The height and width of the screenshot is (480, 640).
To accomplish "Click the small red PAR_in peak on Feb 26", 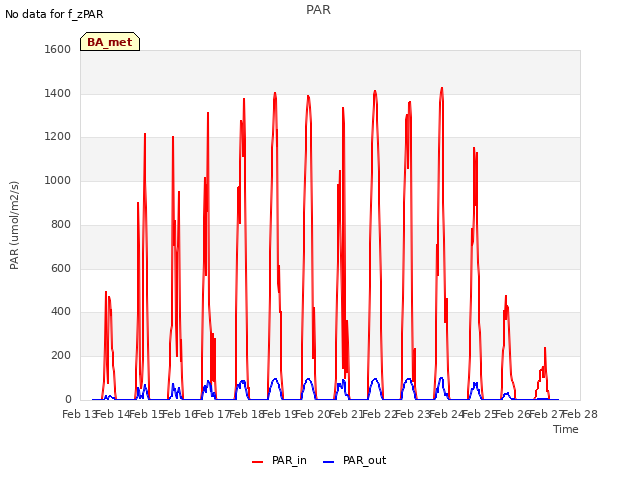I will pyautogui.click(x=545, y=348).
